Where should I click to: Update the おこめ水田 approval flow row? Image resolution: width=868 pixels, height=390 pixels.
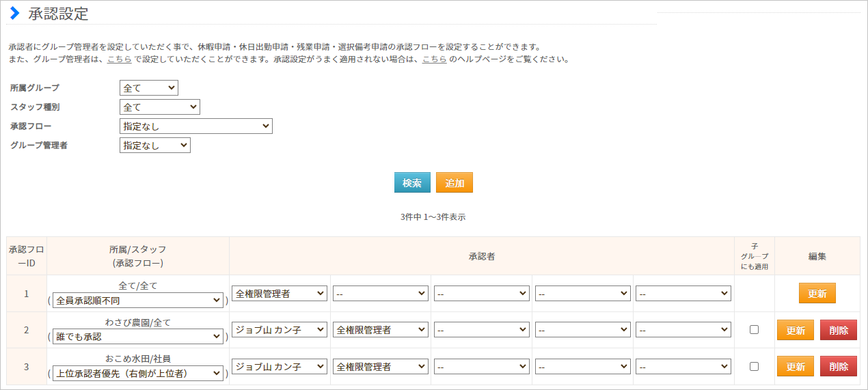795,367
